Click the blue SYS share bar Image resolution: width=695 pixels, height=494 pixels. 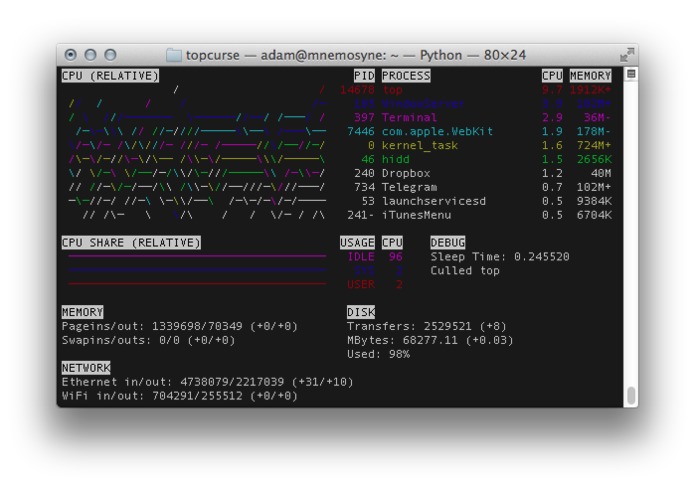click(197, 269)
